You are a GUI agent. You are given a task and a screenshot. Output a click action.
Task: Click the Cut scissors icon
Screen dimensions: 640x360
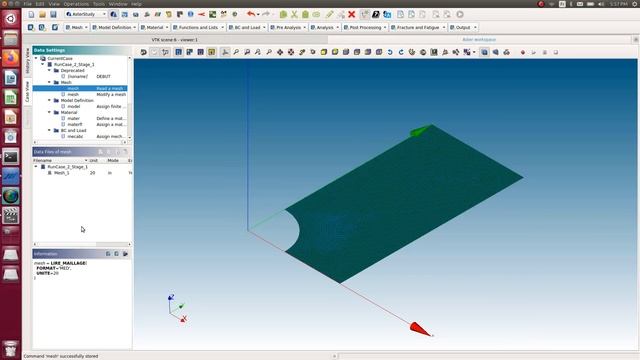coord(294,14)
